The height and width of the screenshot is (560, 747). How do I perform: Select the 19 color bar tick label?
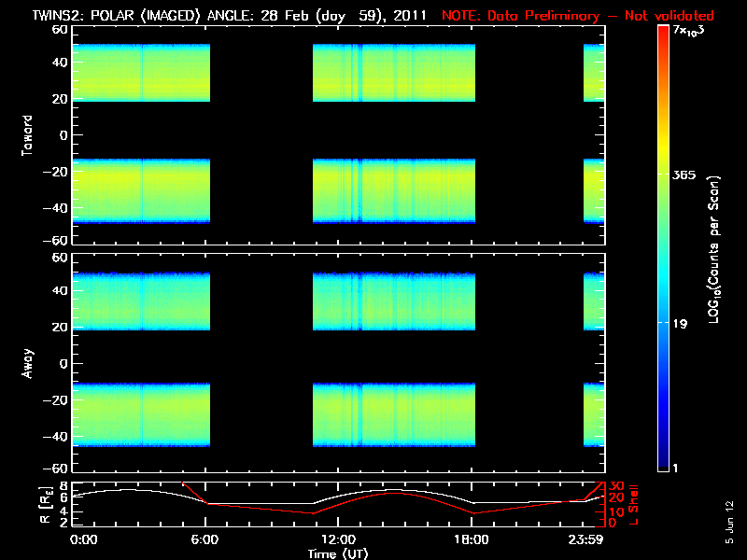(681, 324)
